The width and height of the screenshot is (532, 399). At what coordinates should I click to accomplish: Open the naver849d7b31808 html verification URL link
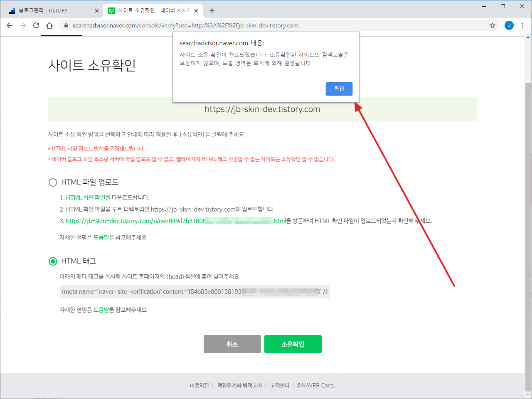(176, 221)
